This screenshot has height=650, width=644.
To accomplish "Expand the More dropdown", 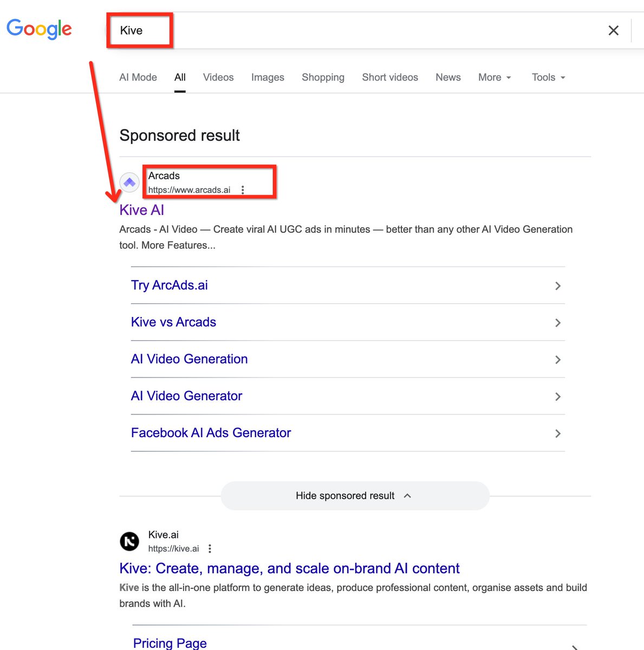I will pyautogui.click(x=495, y=77).
